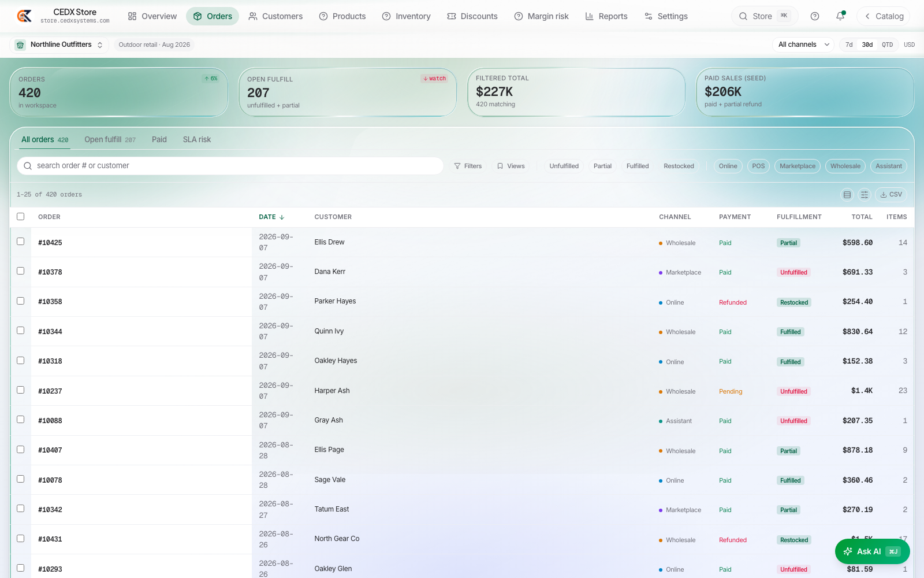Select the QTD time range

coord(887,45)
